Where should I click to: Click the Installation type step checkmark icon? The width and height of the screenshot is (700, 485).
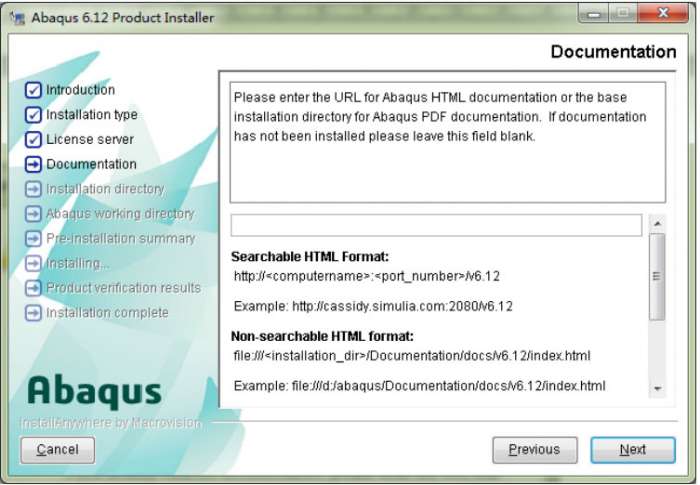(x=33, y=115)
